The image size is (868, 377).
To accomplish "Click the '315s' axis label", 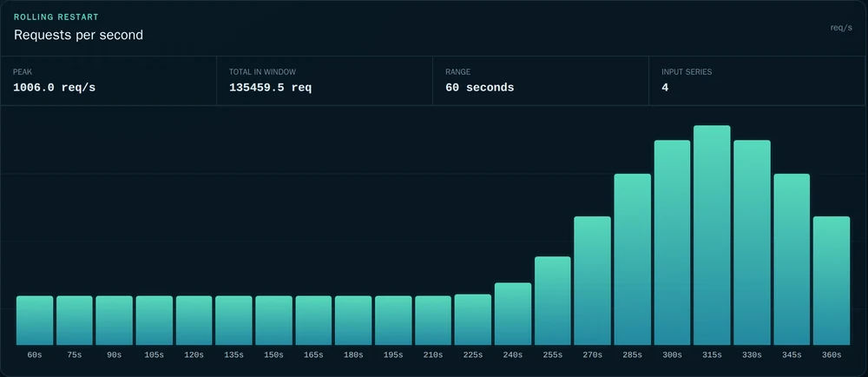I will tap(712, 355).
